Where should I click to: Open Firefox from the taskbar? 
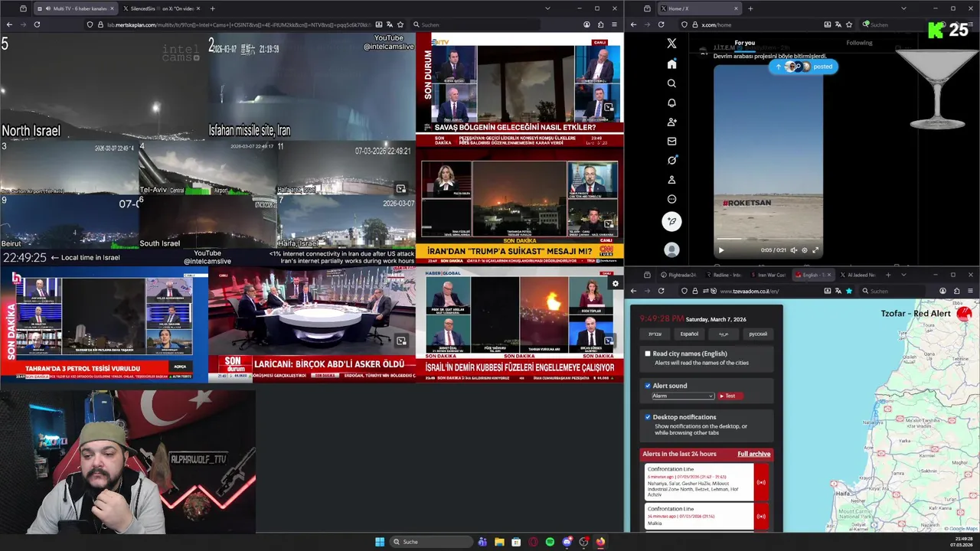click(x=600, y=542)
